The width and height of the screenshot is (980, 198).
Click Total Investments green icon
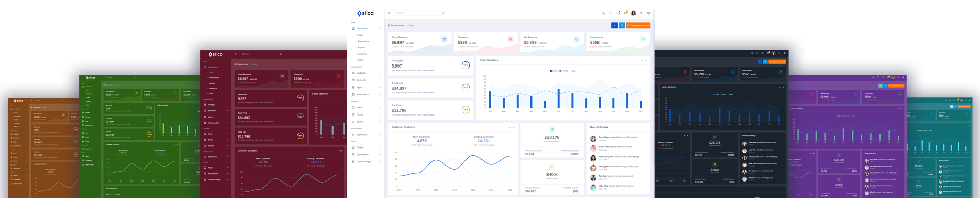point(552,130)
